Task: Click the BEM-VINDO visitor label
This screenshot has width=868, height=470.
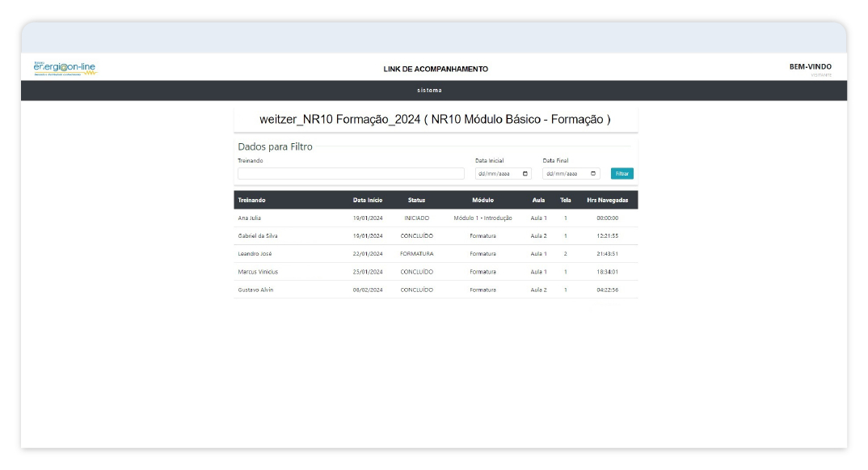Action: coord(810,67)
